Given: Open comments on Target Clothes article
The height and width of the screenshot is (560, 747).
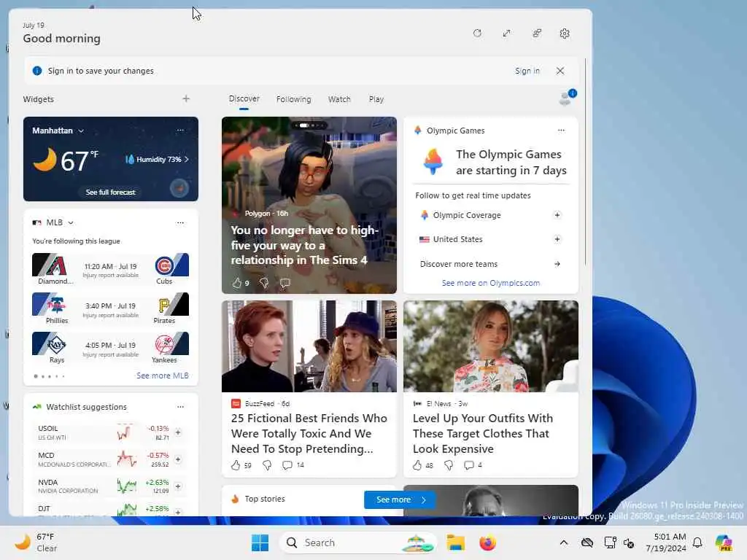Looking at the screenshot, I should 469,464.
